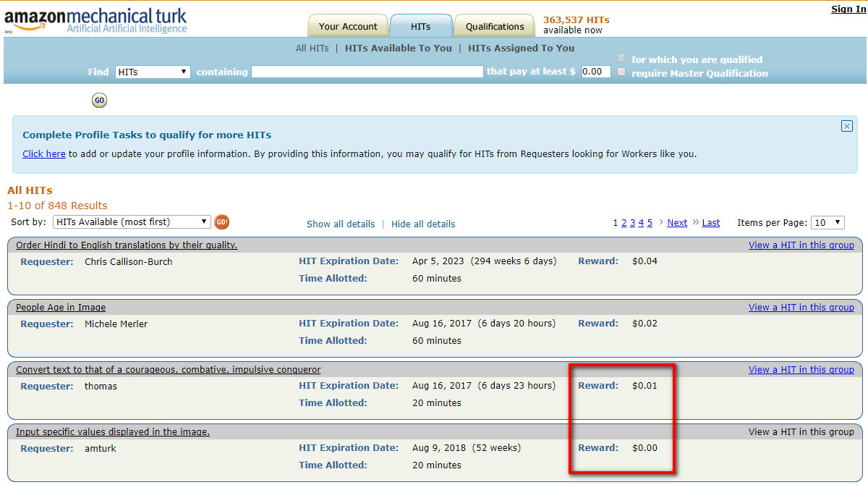View a HIT in Hindi translations group
The width and height of the screenshot is (868, 485).
tap(801, 245)
